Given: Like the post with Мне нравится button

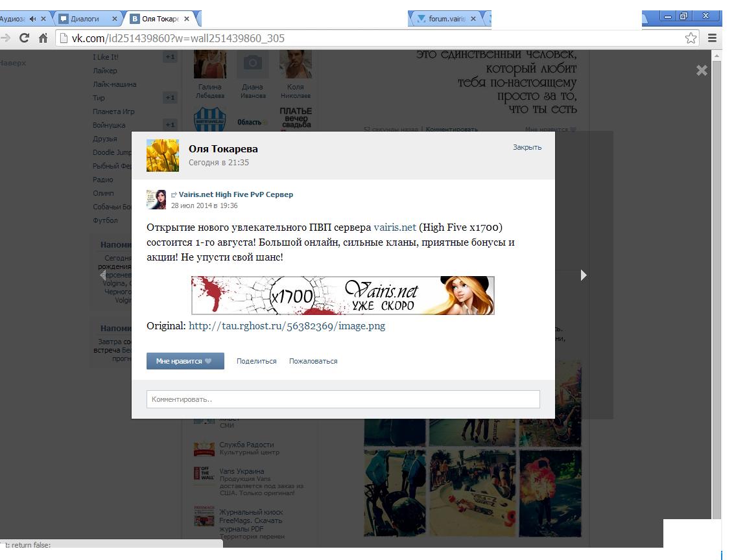Looking at the screenshot, I should click(x=185, y=361).
